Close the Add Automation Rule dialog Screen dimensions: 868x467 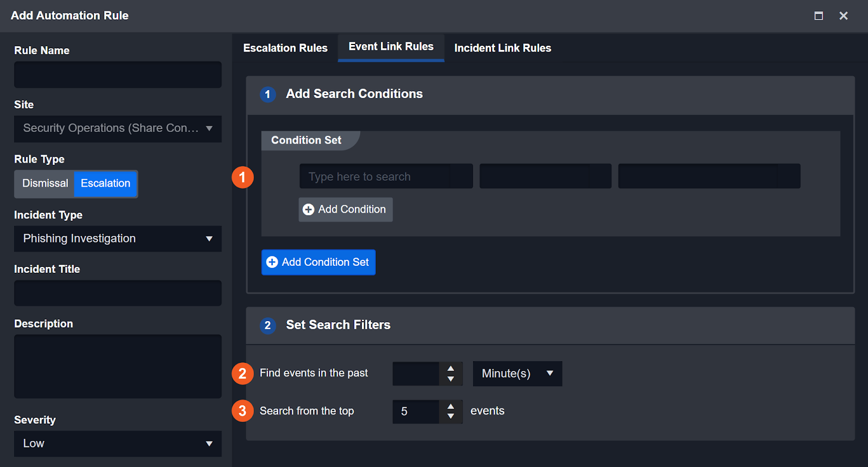coord(844,16)
